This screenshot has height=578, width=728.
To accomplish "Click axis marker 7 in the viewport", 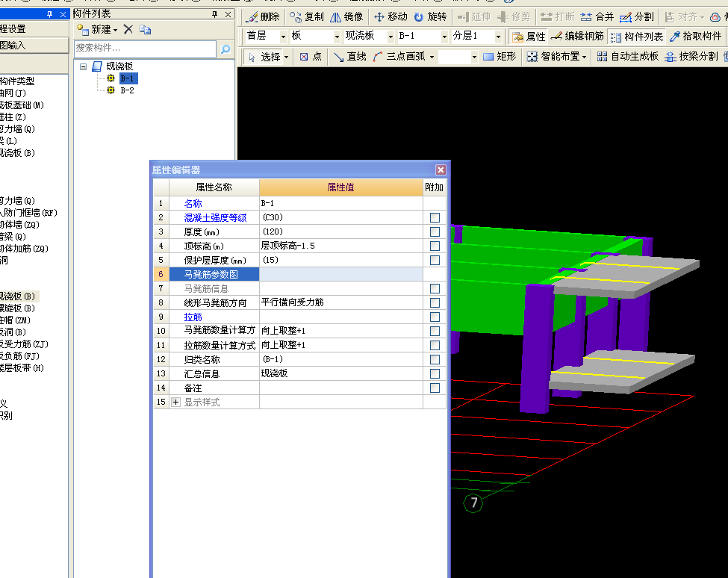I will point(473,503).
